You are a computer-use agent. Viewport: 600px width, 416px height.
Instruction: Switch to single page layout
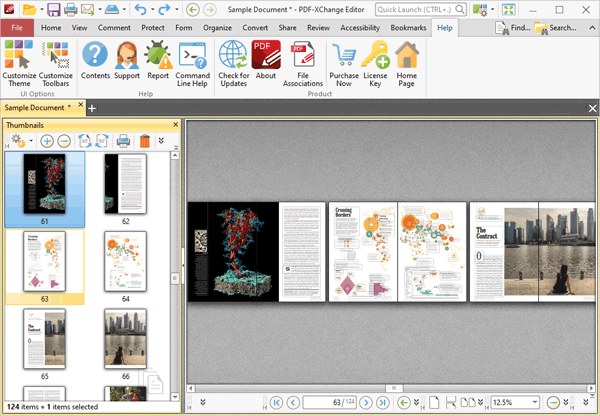coord(435,402)
